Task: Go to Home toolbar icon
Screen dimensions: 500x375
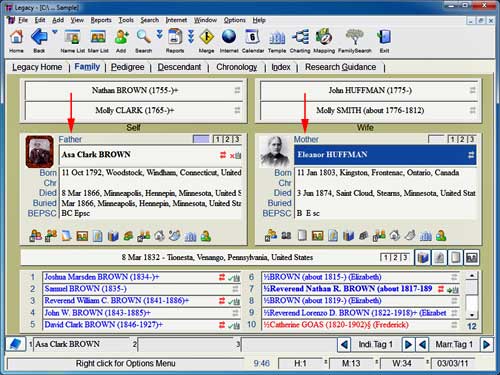Action: point(16,37)
